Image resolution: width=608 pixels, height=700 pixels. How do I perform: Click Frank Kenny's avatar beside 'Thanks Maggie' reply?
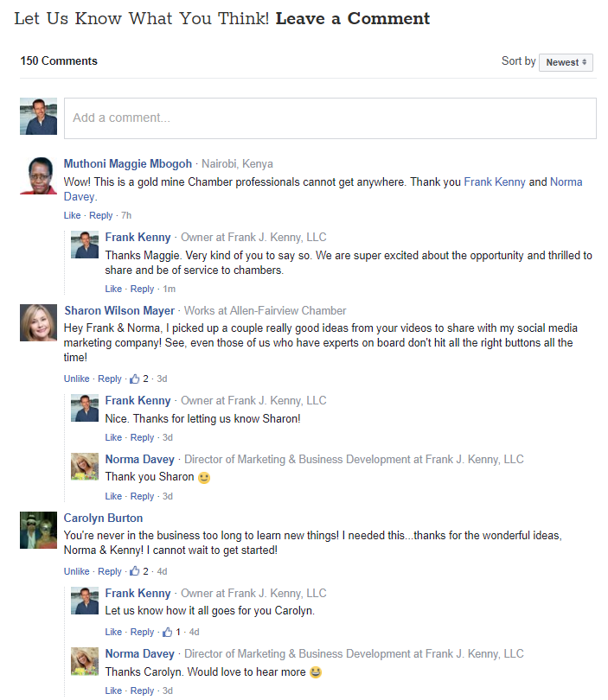click(x=84, y=245)
